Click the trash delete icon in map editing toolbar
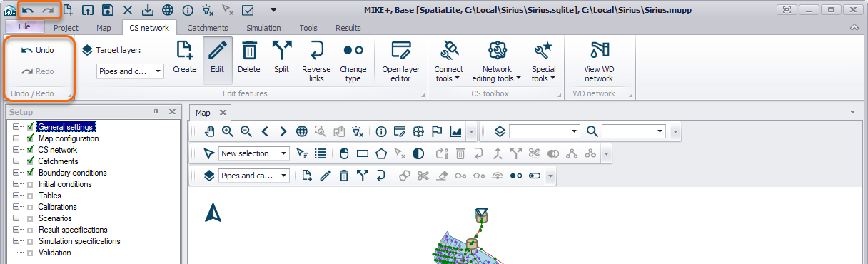Viewport: 868px width, 264px height. pyautogui.click(x=344, y=176)
